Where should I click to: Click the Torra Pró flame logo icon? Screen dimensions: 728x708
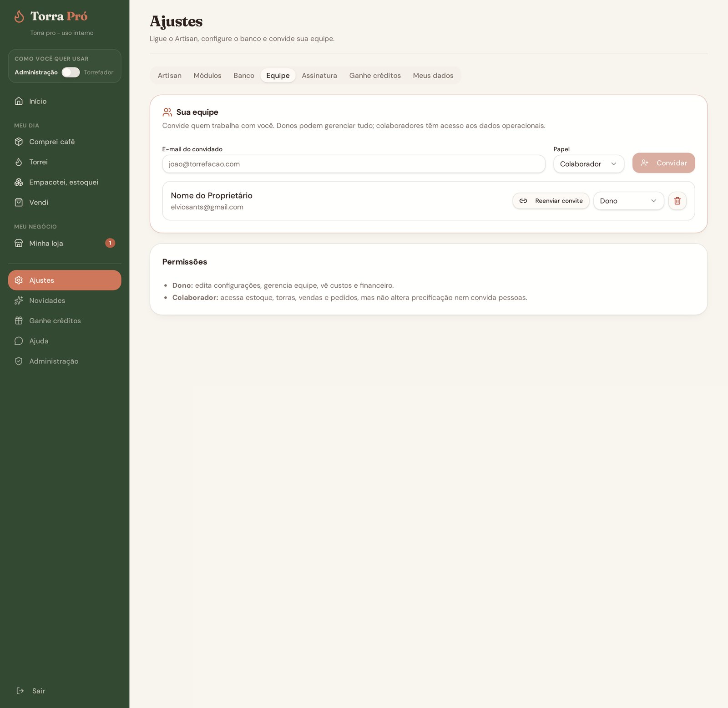19,16
